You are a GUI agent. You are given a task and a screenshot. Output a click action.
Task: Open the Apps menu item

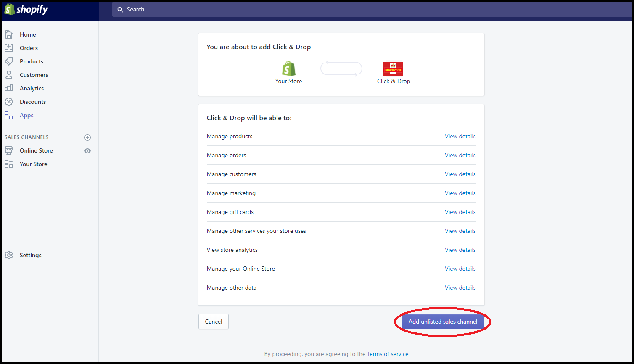click(26, 115)
